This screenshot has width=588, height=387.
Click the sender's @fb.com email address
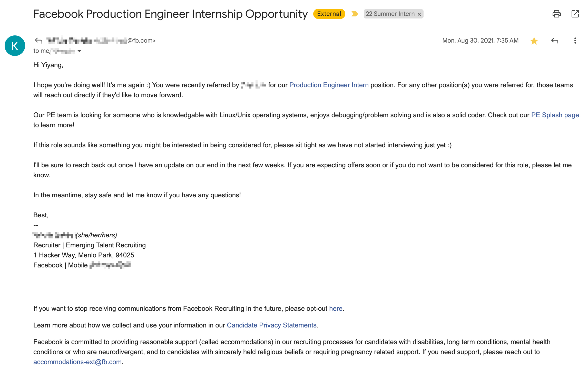tap(141, 41)
